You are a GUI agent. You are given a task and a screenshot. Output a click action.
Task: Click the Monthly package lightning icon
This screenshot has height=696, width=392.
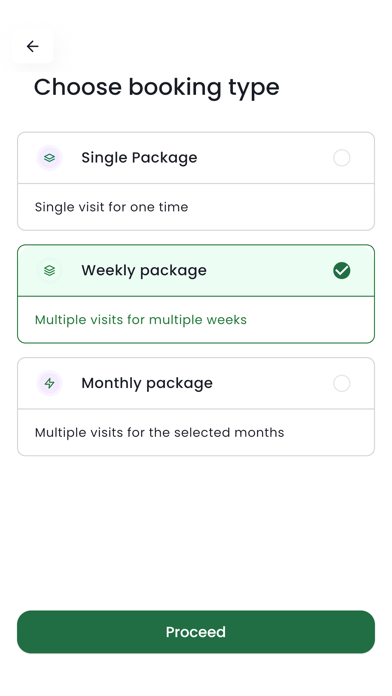click(49, 383)
